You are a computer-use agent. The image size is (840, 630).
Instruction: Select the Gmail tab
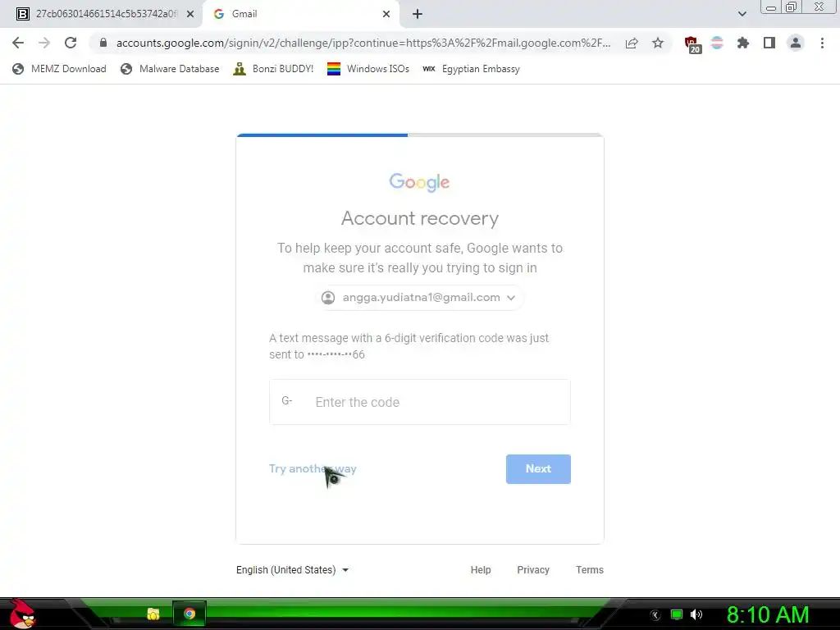click(300, 14)
